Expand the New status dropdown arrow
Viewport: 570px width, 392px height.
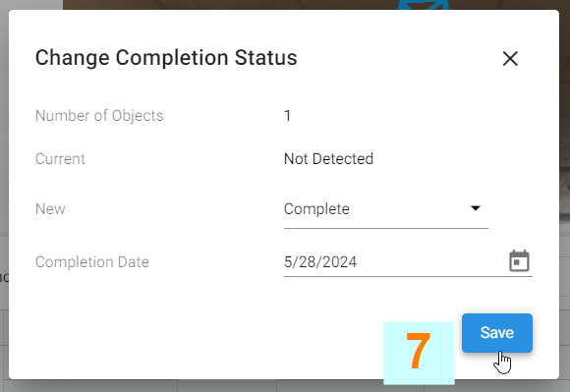coord(475,208)
